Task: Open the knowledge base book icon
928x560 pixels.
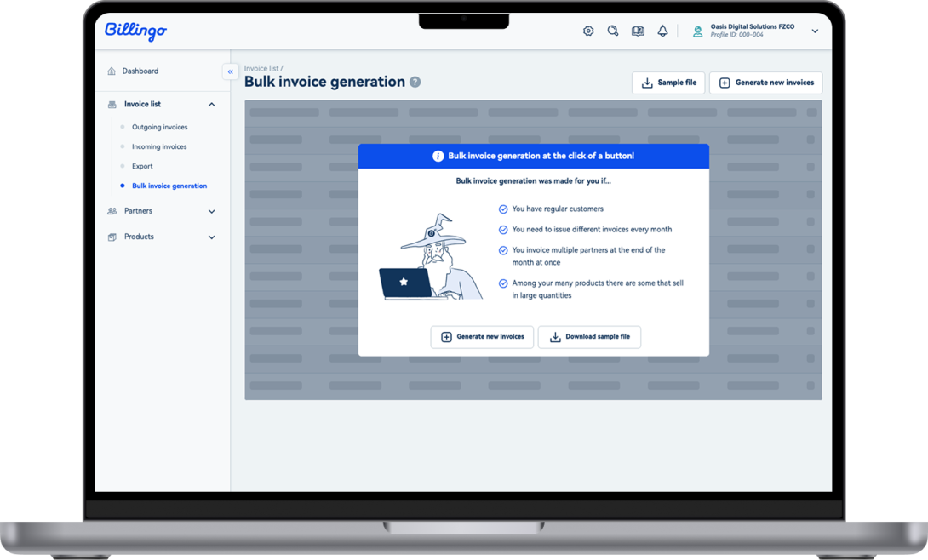Action: [x=638, y=31]
